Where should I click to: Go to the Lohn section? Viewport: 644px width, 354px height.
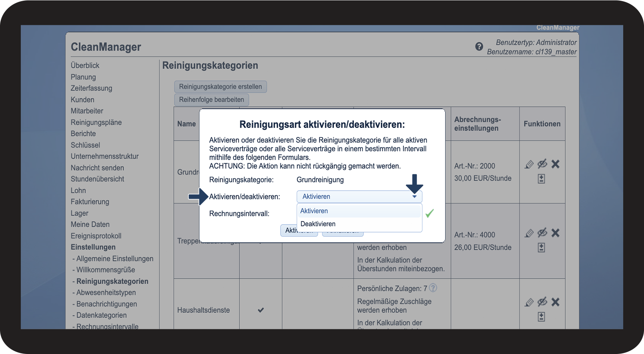78,190
